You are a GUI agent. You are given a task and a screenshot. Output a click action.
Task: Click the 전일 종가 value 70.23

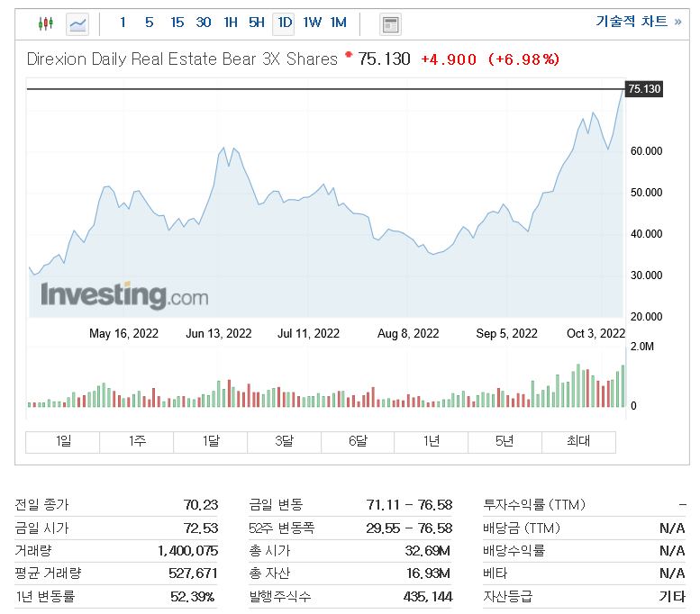pyautogui.click(x=200, y=505)
